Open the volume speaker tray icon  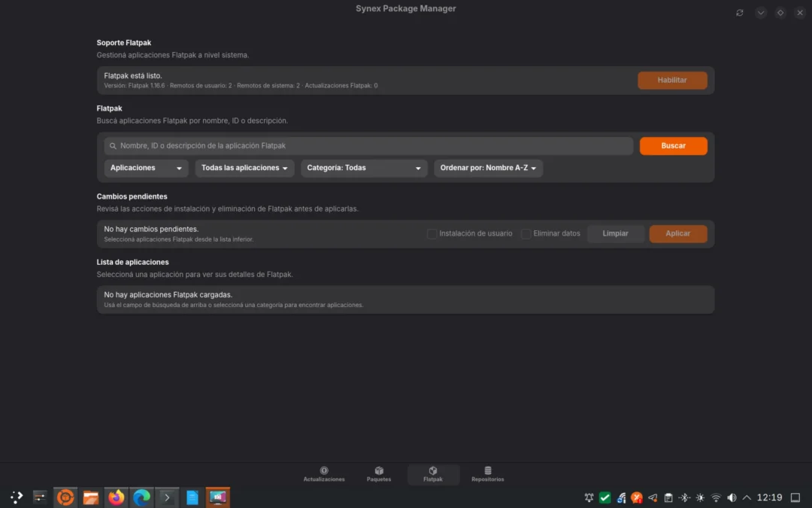coord(732,497)
